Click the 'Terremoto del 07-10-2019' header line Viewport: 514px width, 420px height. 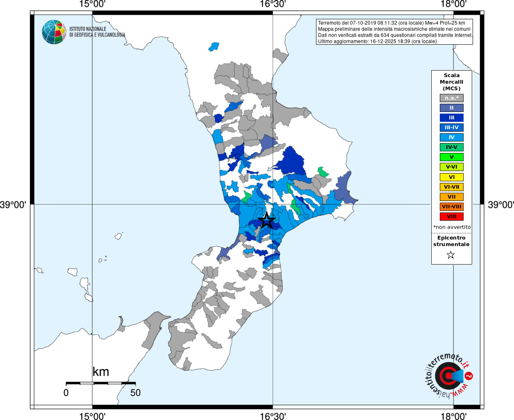pos(391,23)
